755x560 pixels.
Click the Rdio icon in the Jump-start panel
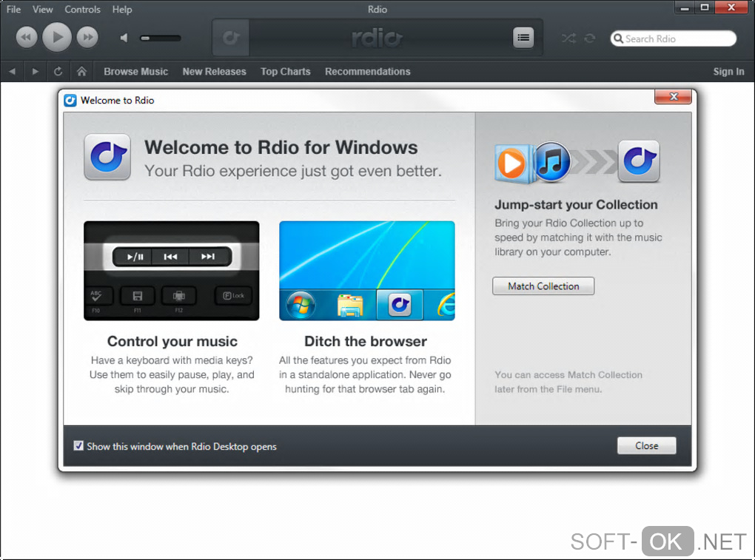point(639,161)
